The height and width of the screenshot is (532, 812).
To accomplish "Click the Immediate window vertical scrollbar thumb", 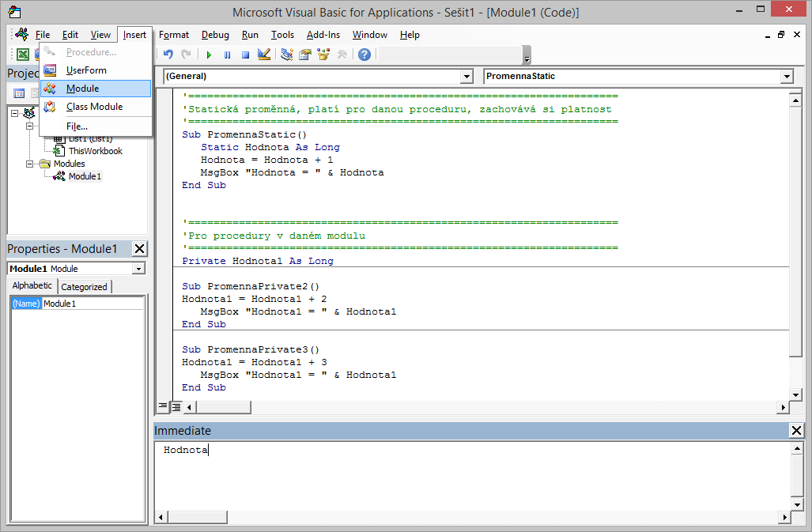I will click(796, 476).
